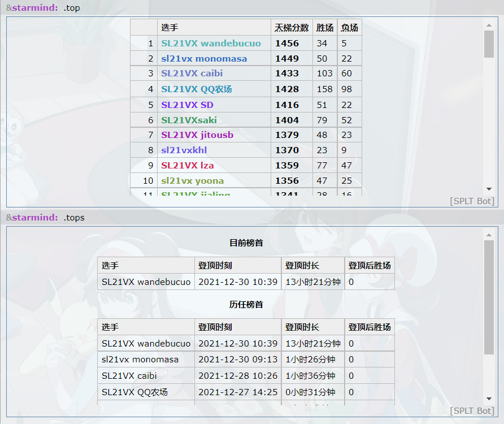Open SL21VXsaki player entry
504x424 pixels.
tap(189, 120)
